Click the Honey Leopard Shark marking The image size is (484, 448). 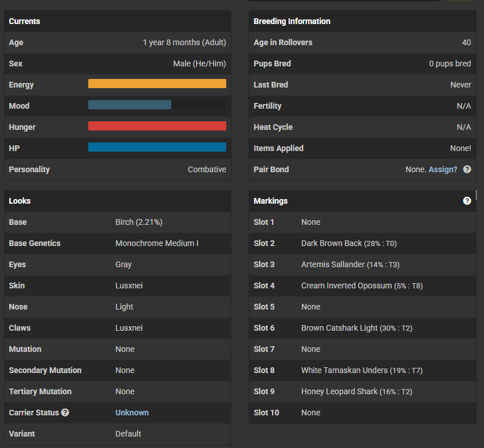coord(340,391)
